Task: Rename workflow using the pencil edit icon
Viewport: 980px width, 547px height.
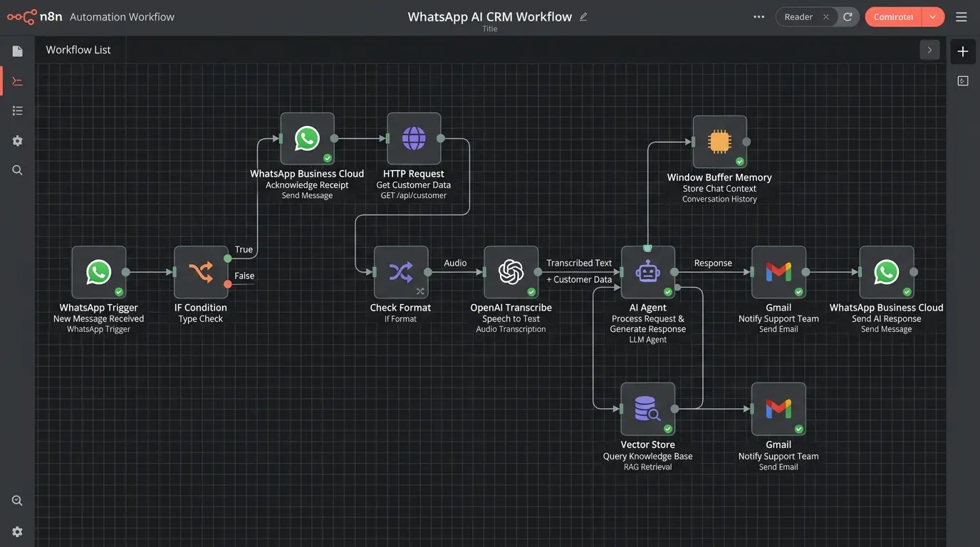Action: 583,15
